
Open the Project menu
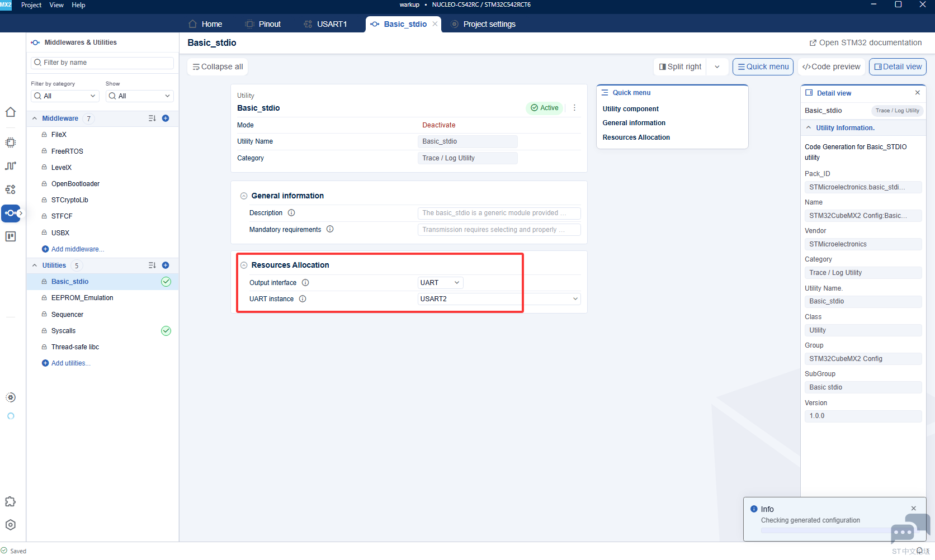(31, 5)
